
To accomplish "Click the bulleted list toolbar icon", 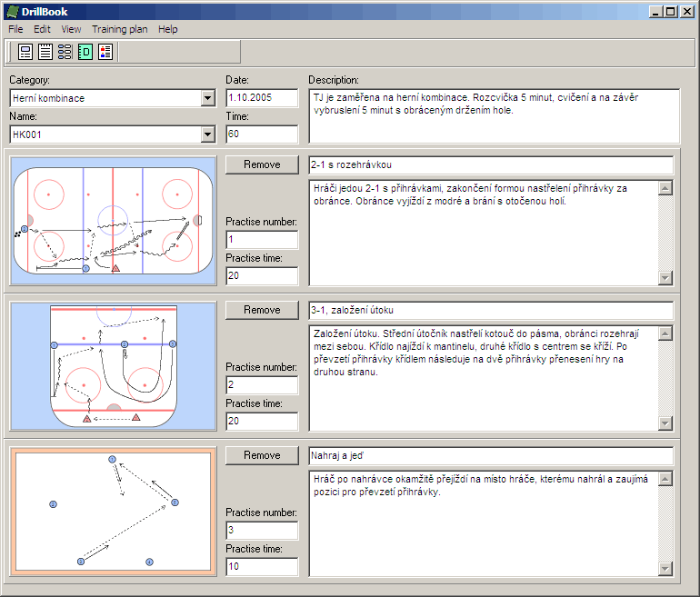I will 65,52.
